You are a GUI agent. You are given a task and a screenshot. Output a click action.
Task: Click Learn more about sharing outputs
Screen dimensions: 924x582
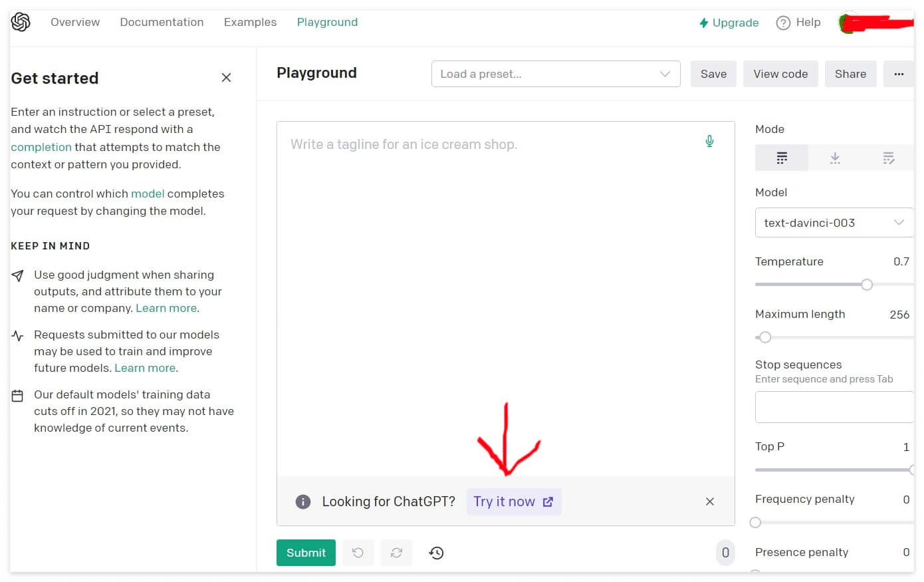coord(166,308)
